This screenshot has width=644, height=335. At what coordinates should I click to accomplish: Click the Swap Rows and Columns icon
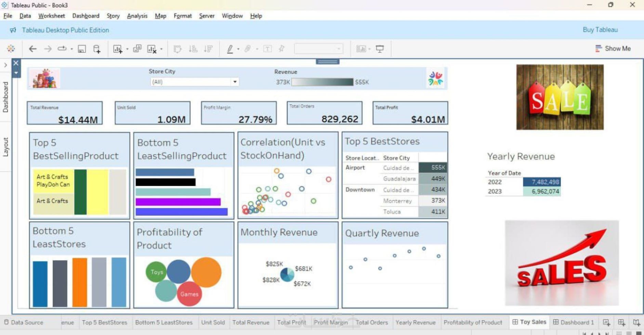point(177,49)
